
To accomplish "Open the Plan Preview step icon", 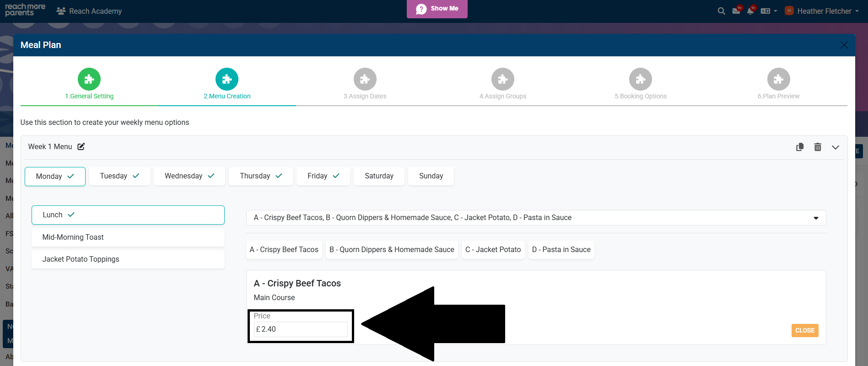I will pyautogui.click(x=778, y=80).
